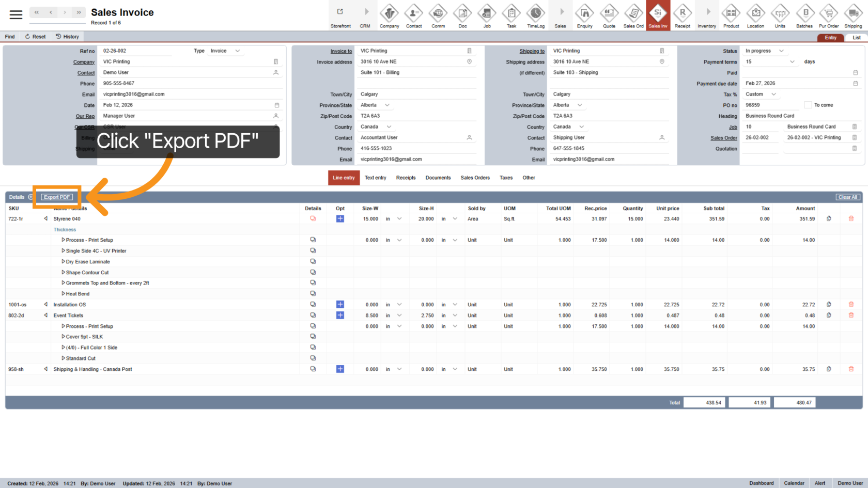Click the Export PDF button

tap(57, 197)
